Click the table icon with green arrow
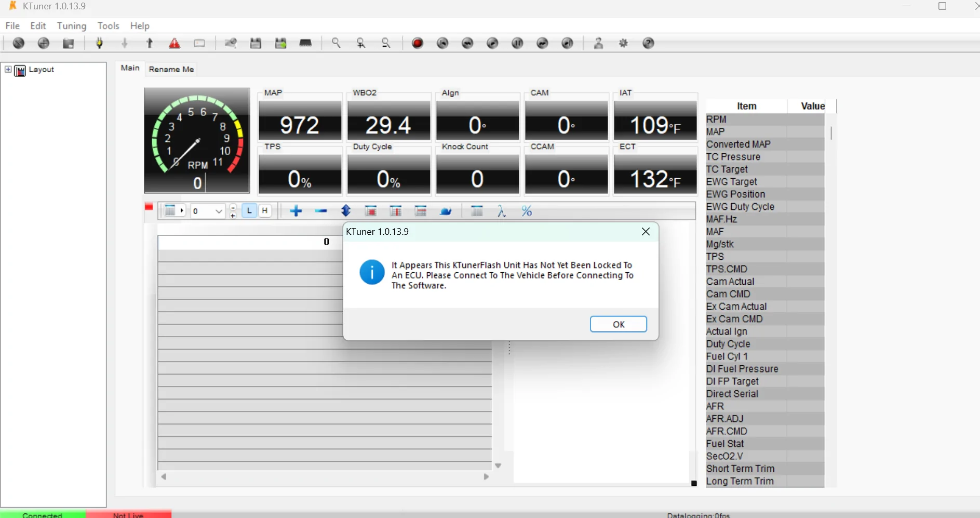The height and width of the screenshot is (518, 980). [280, 43]
